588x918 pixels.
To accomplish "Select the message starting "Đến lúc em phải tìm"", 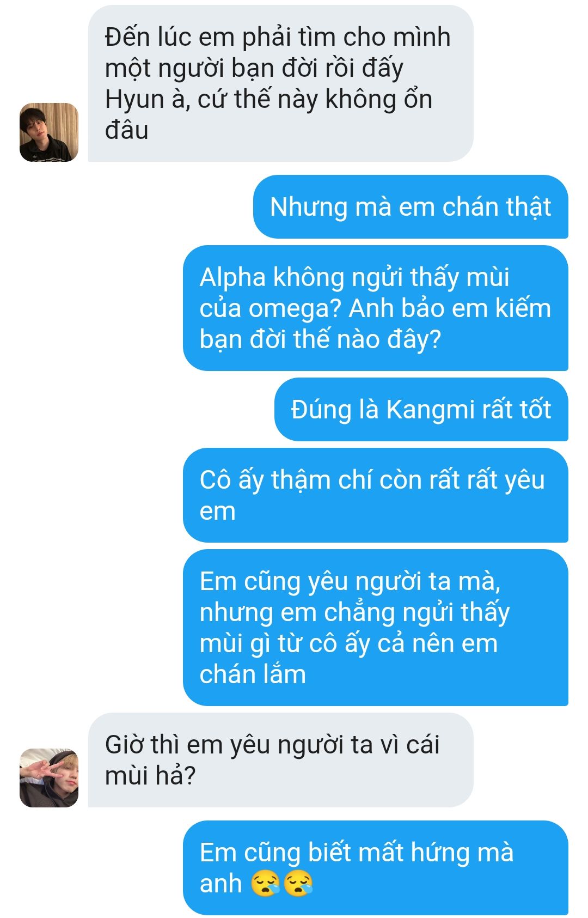I will (x=280, y=83).
